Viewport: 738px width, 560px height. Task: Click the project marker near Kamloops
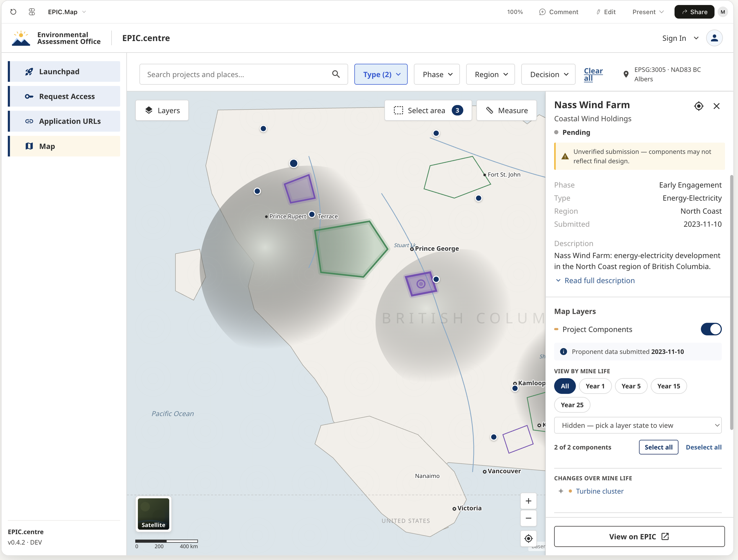click(515, 388)
